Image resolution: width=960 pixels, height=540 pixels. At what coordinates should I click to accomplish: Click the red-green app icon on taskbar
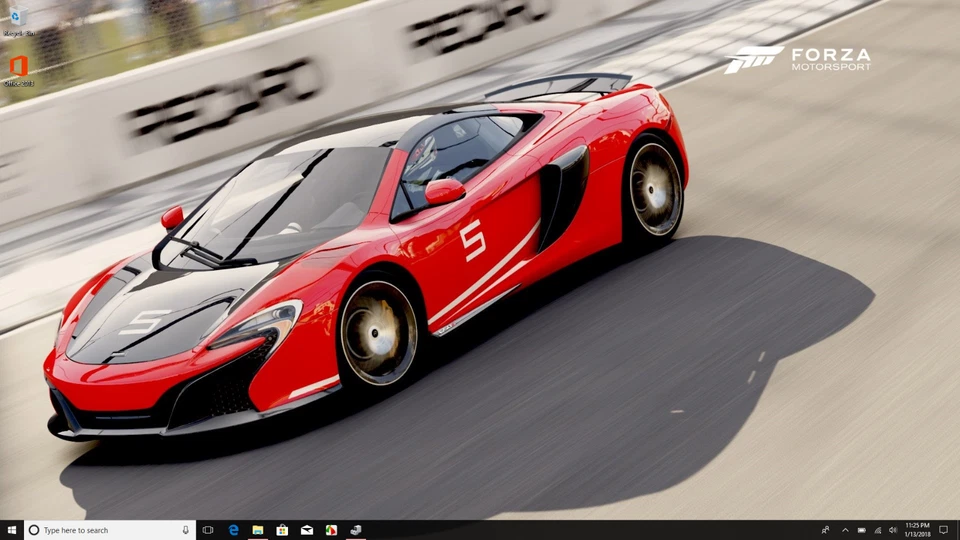[331, 530]
